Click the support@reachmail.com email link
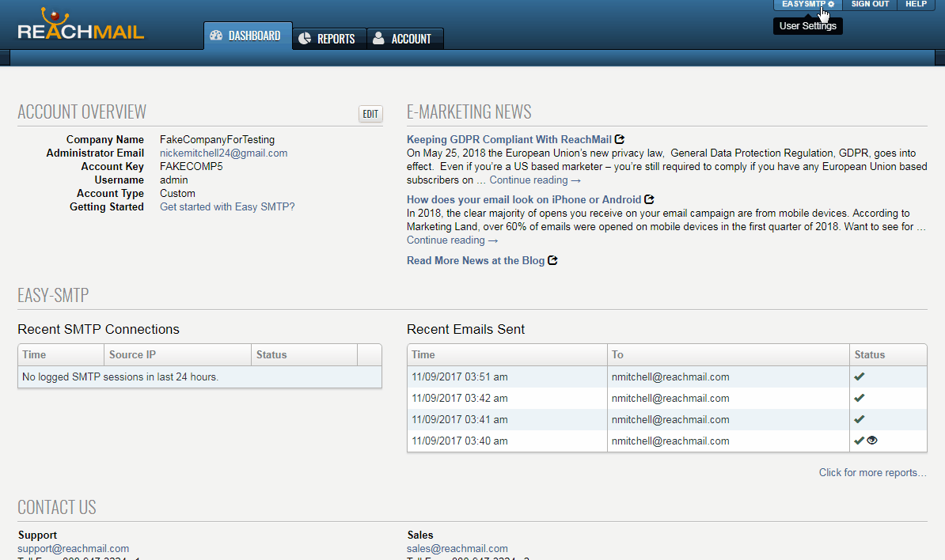 73,548
